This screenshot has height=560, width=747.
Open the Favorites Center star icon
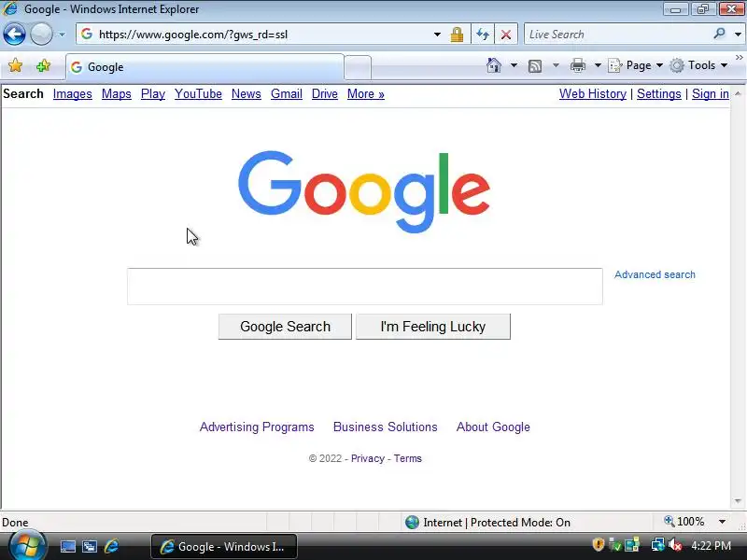coord(15,65)
